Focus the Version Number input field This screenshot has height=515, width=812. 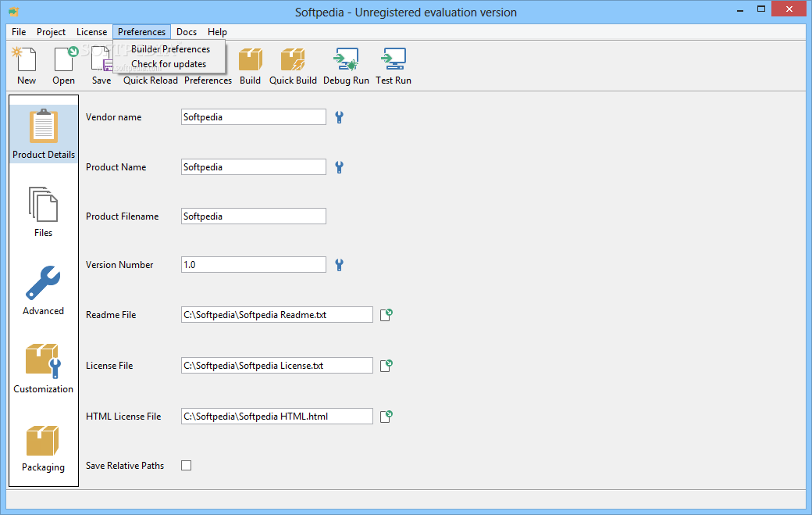(254, 265)
